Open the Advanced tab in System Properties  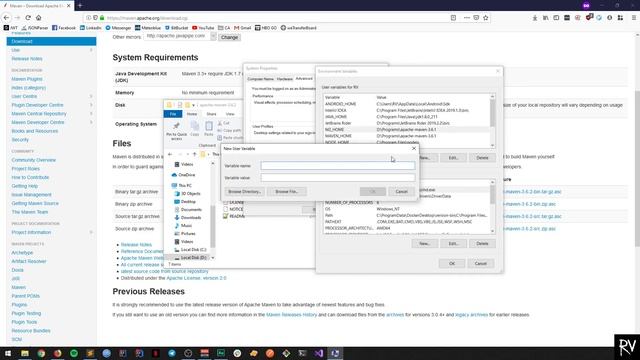[304, 78]
